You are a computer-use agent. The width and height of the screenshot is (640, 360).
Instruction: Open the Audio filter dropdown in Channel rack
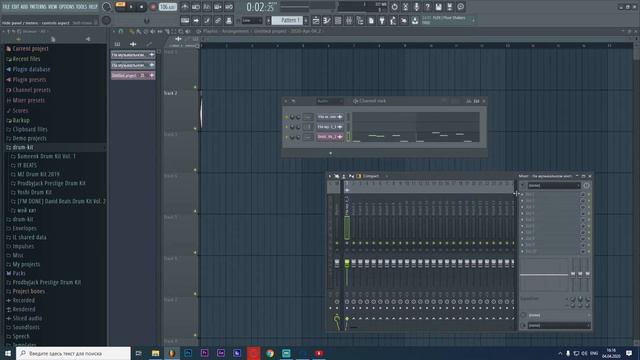coord(329,101)
